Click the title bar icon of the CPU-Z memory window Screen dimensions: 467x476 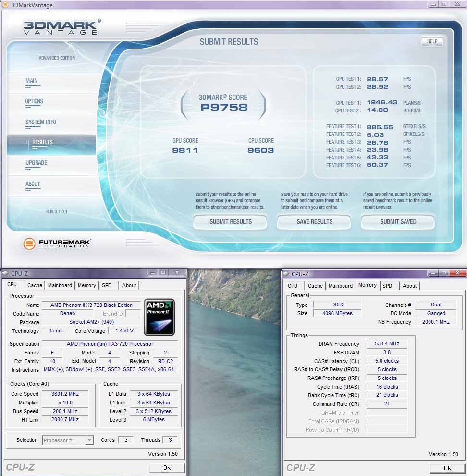(286, 274)
